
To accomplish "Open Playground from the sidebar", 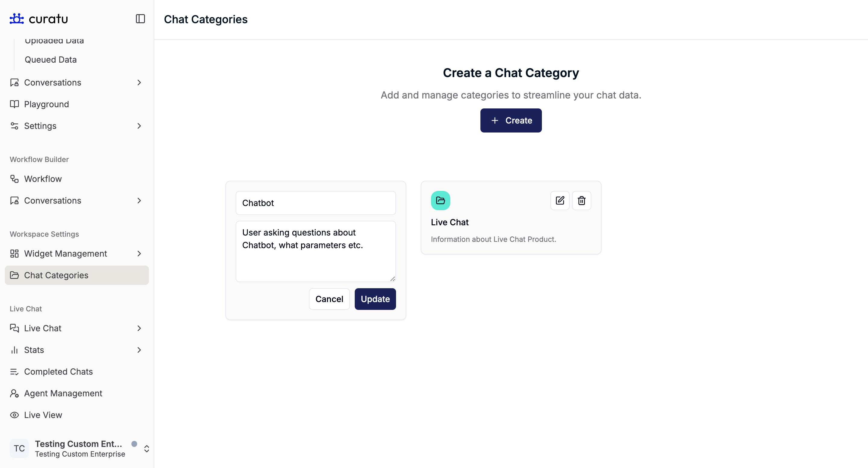I will (x=46, y=105).
